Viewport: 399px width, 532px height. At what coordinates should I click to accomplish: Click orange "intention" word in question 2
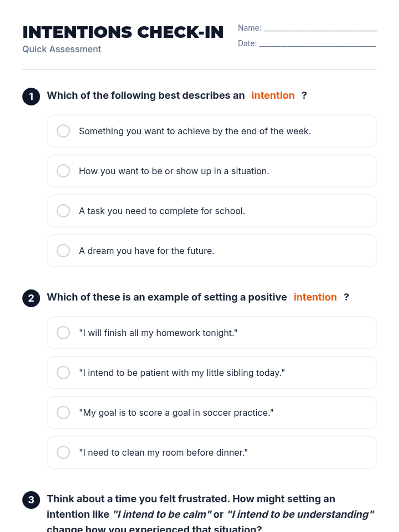pos(315,297)
